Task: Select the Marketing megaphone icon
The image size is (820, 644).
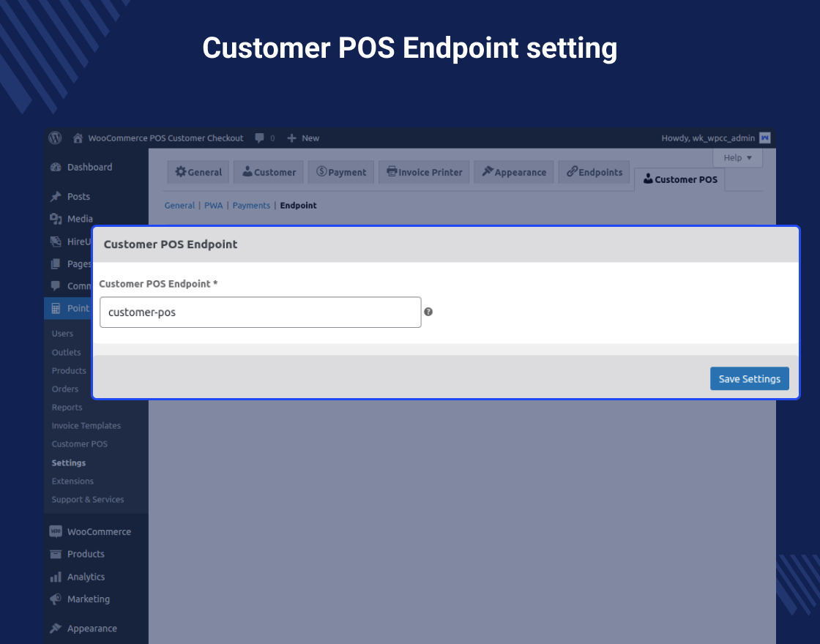Action: pyautogui.click(x=56, y=599)
